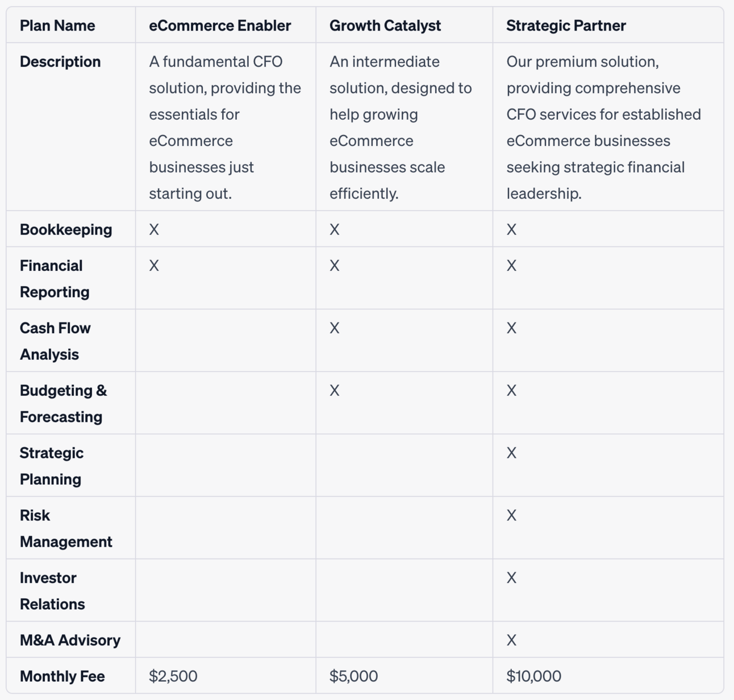The width and height of the screenshot is (734, 700).
Task: Select the $2,500 monthly fee cell
Action: pyautogui.click(x=173, y=676)
